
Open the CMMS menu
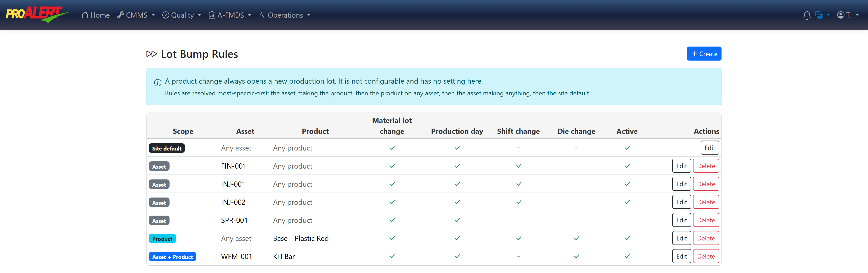pos(136,15)
